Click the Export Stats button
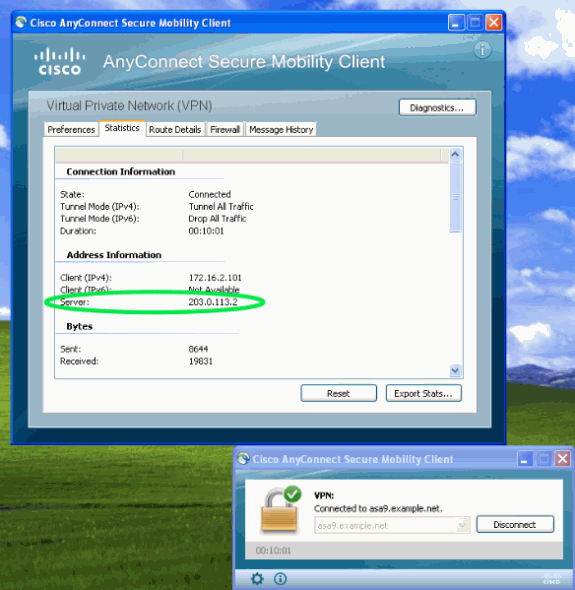The width and height of the screenshot is (575, 590). (423, 393)
